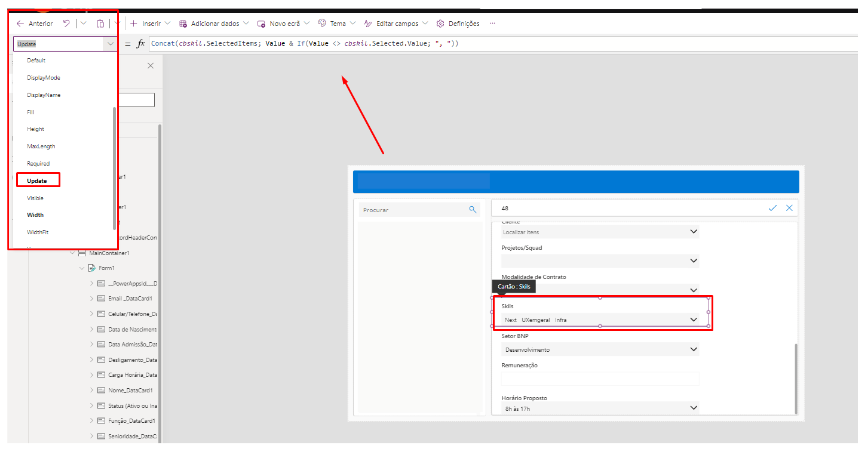Screen dimensions: 858x449
Task: Click the more options ellipsis in toolbar
Action: click(x=491, y=23)
